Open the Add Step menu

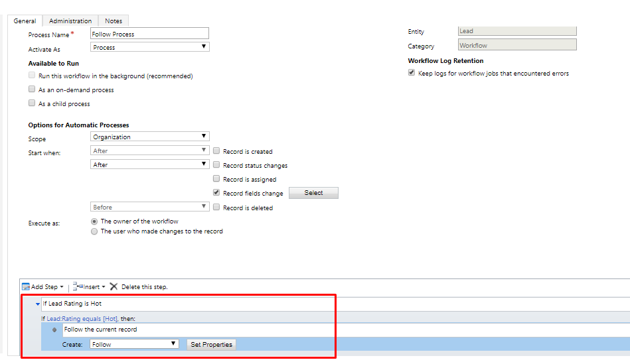tap(43, 286)
